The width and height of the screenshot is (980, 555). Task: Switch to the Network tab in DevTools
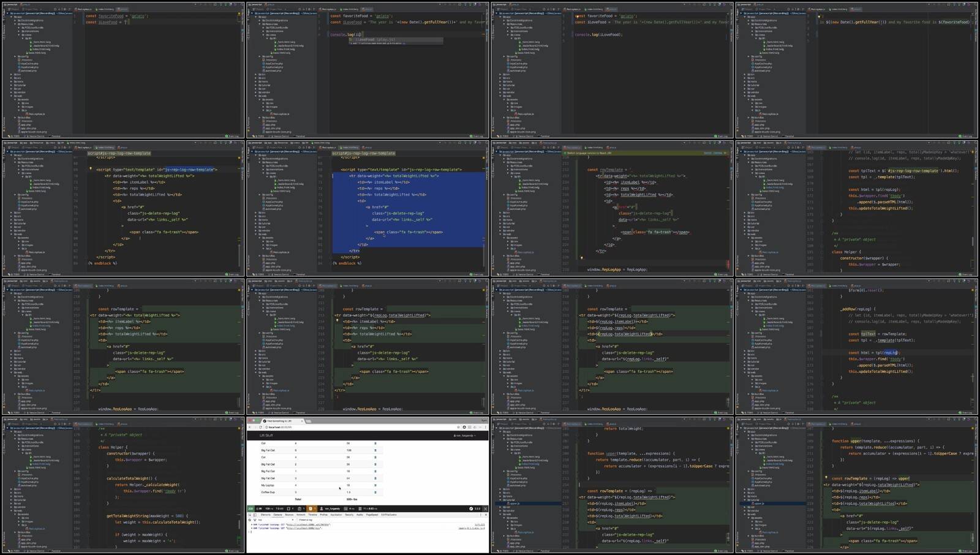click(301, 515)
